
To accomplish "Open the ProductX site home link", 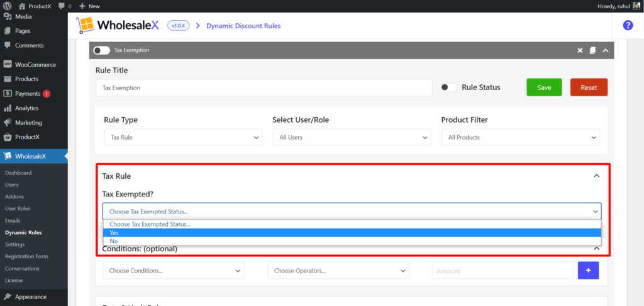I will click(x=35, y=6).
